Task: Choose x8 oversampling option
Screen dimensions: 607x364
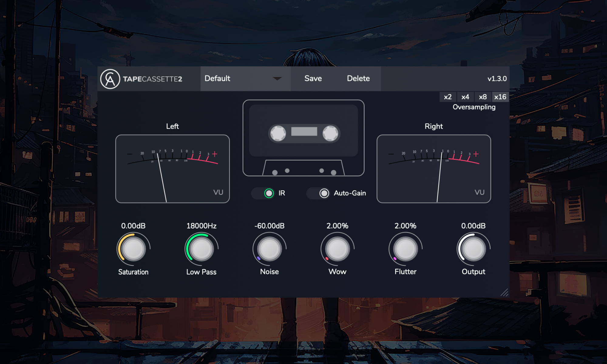Action: click(x=483, y=97)
